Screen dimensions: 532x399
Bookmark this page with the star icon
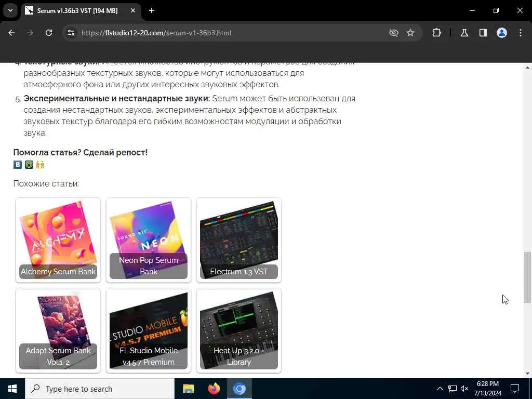coord(410,33)
